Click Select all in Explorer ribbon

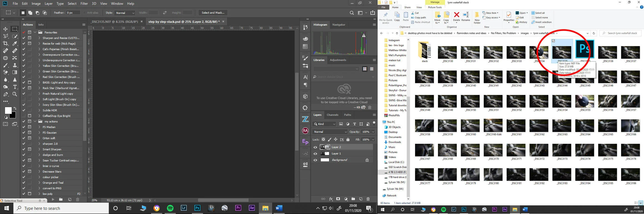coord(538,13)
